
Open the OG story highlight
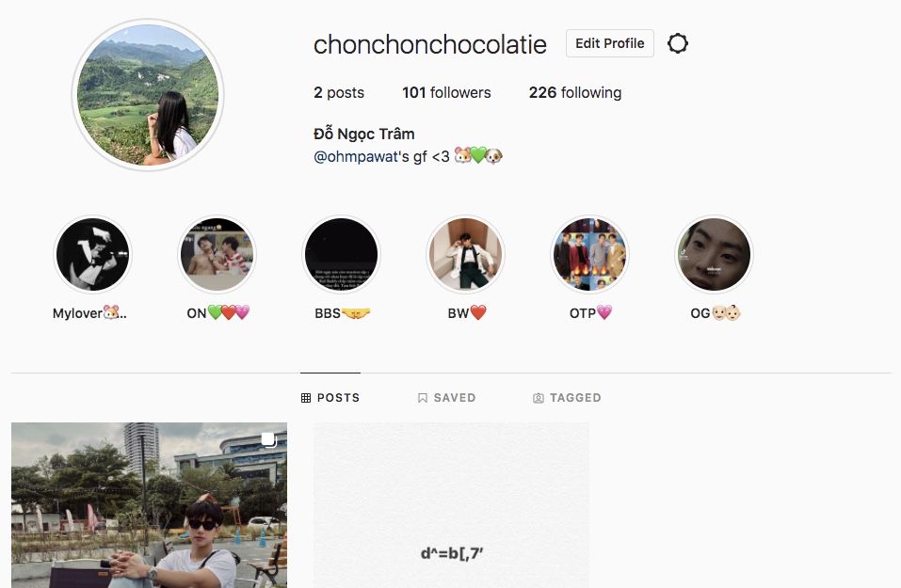pos(714,254)
